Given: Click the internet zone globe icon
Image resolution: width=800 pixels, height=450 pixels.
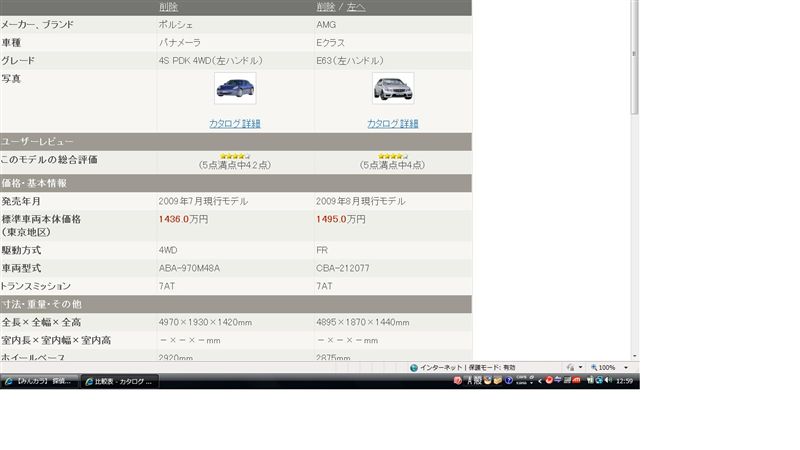Looking at the screenshot, I should pos(414,367).
